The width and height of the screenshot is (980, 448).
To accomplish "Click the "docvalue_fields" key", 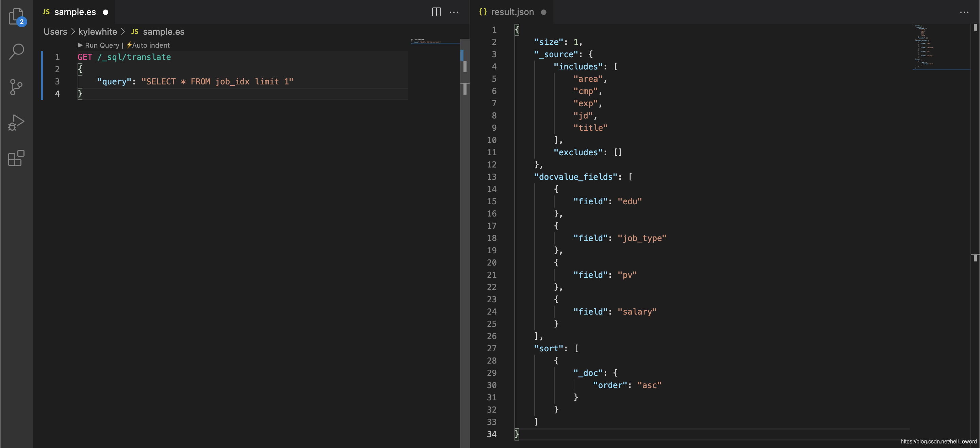I will (x=575, y=177).
